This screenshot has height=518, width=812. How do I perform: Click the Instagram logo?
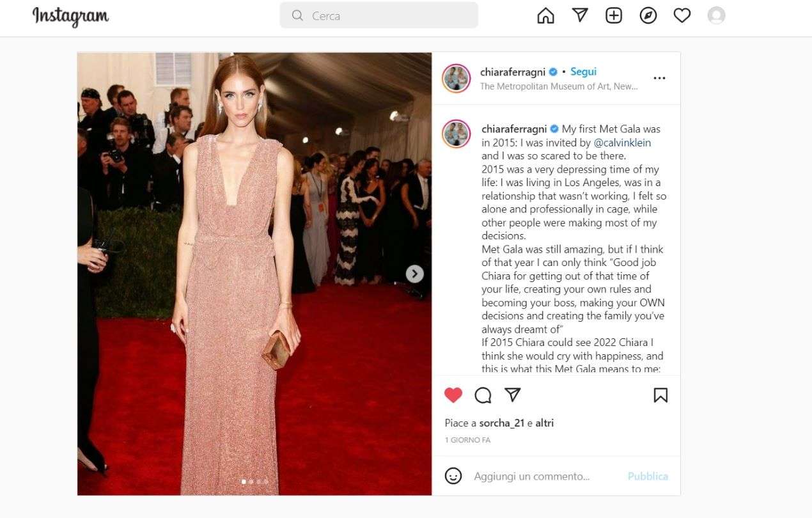tap(70, 16)
